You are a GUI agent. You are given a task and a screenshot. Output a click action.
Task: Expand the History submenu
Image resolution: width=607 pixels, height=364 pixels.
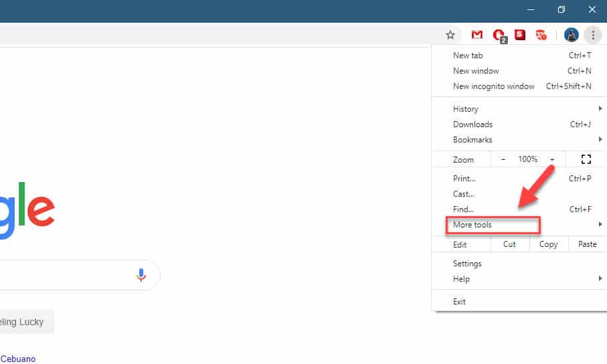tap(519, 109)
